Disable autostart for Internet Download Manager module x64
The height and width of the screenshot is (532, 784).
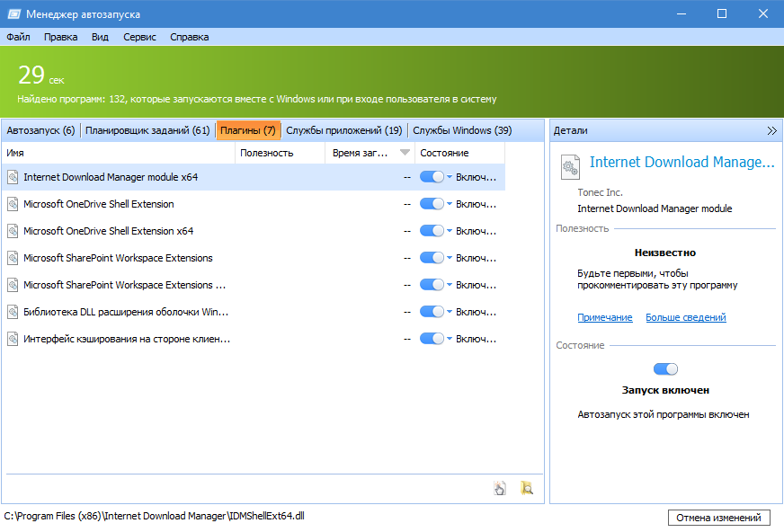tap(432, 177)
